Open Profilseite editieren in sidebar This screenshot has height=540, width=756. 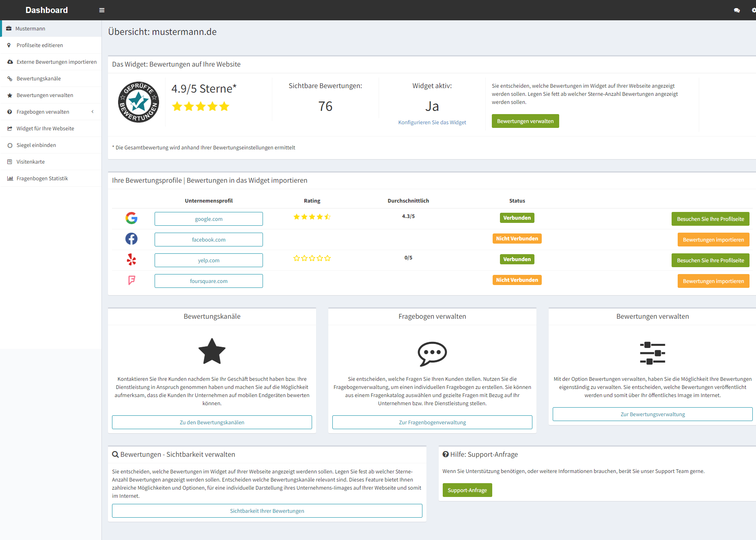(40, 45)
